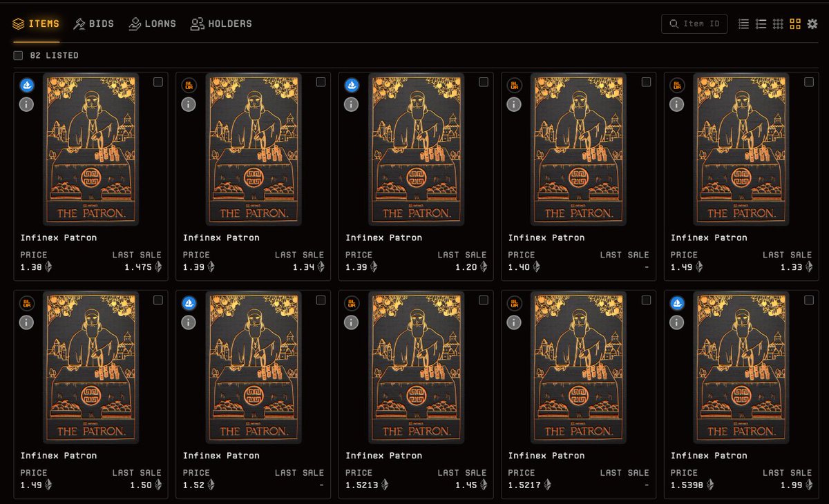Click info icon on card with last sale 1.50
Image resolution: width=829 pixels, height=504 pixels.
pos(26,322)
